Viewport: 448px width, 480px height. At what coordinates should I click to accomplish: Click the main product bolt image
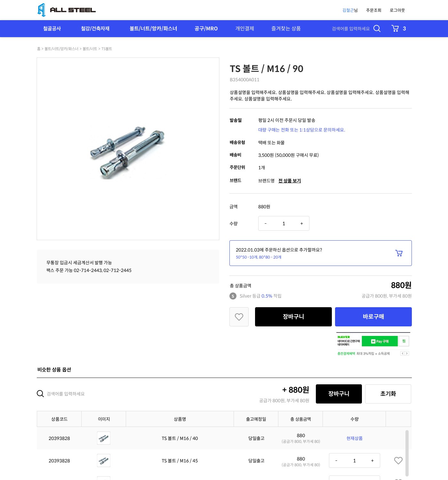(x=128, y=149)
